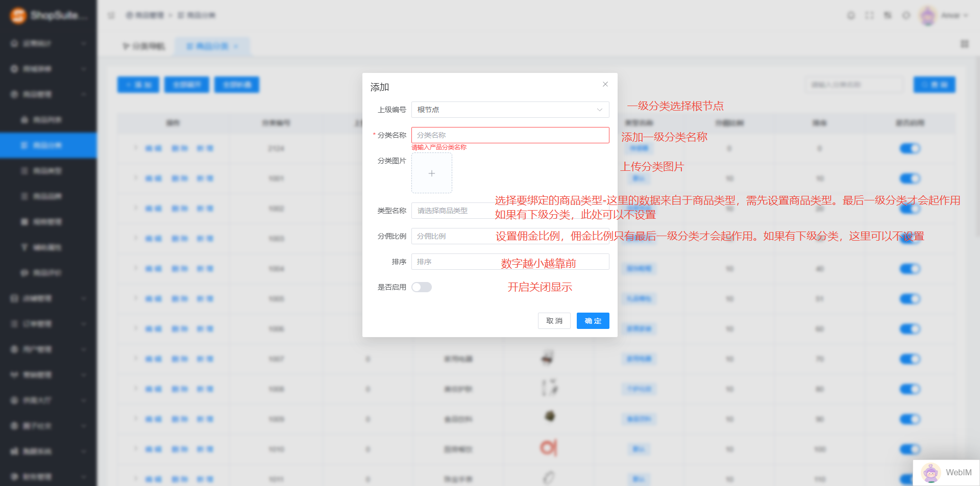Click the plus icon to upload 分类图片
Screen dimensions: 980x486
tap(431, 173)
